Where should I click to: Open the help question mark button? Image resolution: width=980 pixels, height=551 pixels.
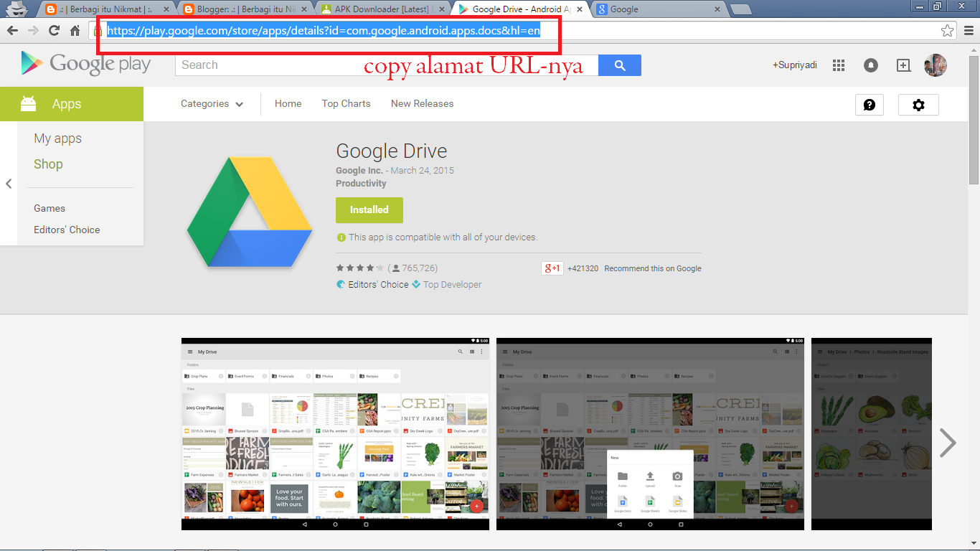point(870,105)
